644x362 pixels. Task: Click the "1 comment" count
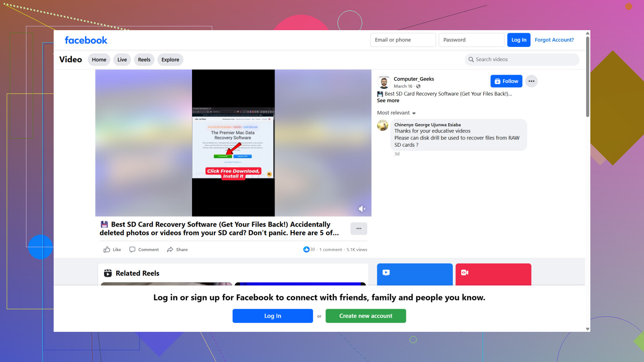point(330,250)
